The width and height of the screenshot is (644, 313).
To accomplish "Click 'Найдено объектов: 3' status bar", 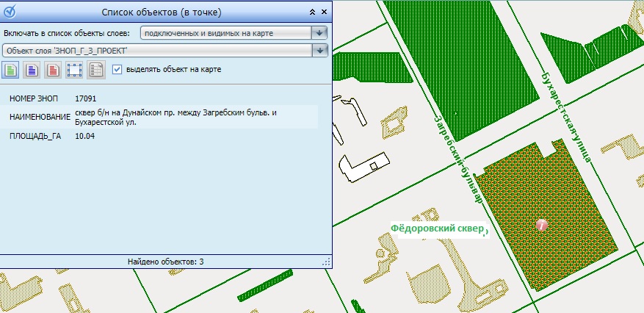I will pos(165,262).
